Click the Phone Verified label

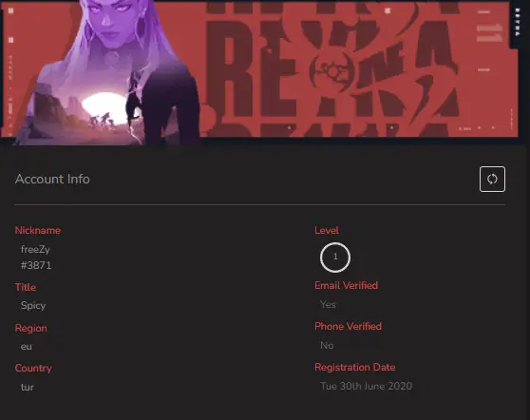349,326
